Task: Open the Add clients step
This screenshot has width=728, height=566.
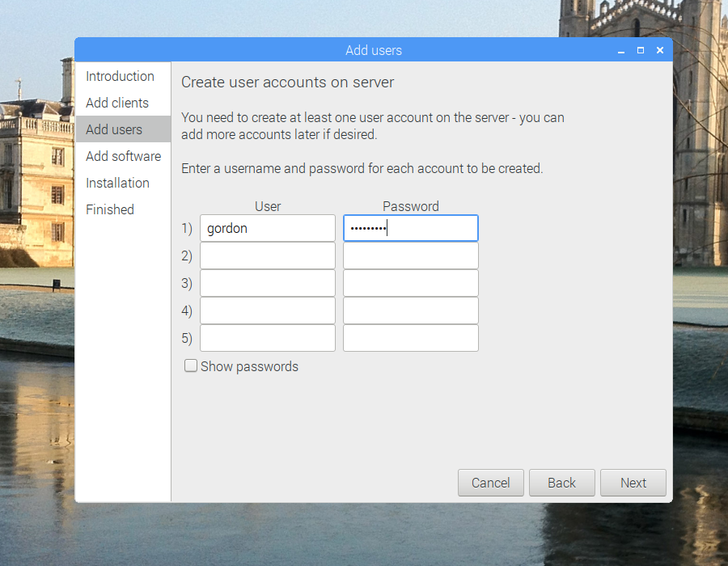Action: (117, 103)
